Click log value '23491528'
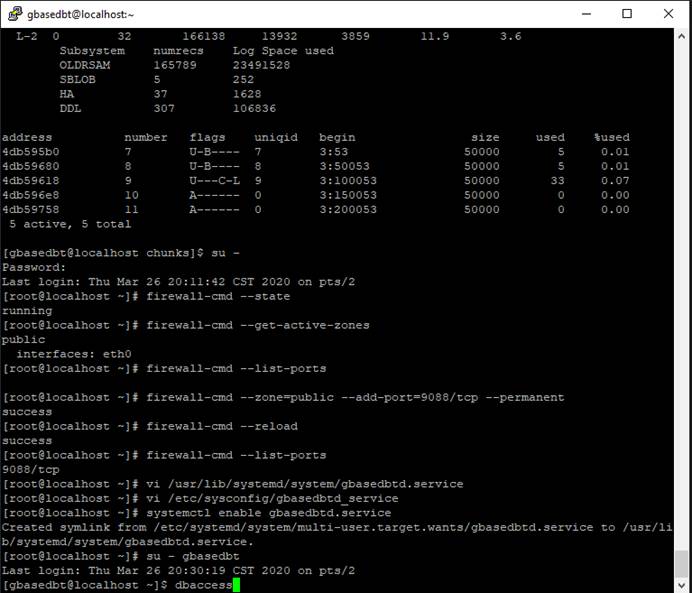Screen dimensions: 692x593 click(x=261, y=65)
